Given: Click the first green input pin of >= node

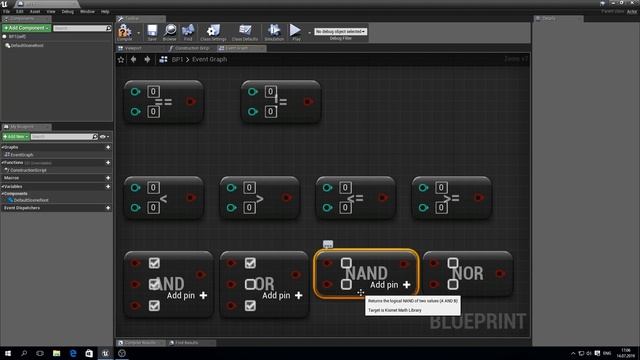Looking at the screenshot, I should (x=423, y=188).
